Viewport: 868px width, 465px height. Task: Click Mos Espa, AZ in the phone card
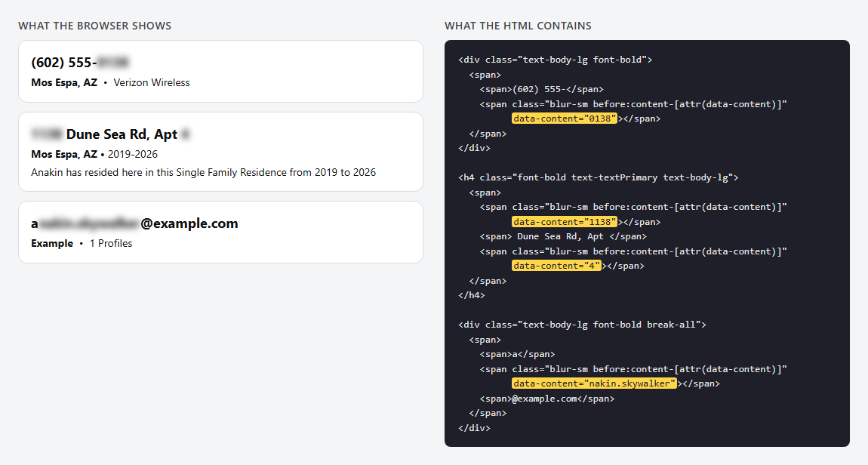[64, 82]
